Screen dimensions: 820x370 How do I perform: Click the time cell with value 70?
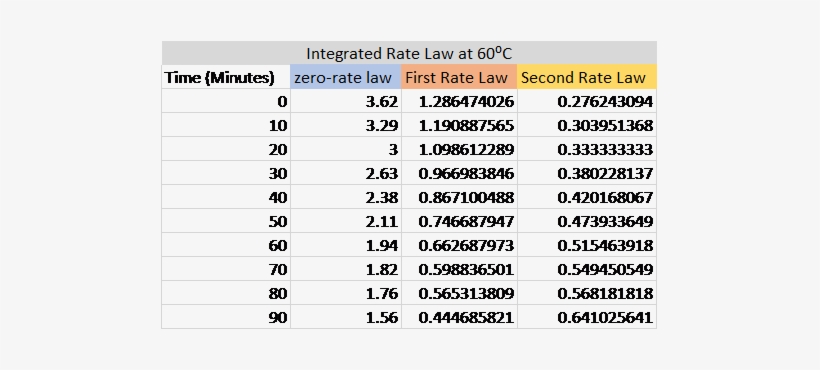click(x=226, y=270)
